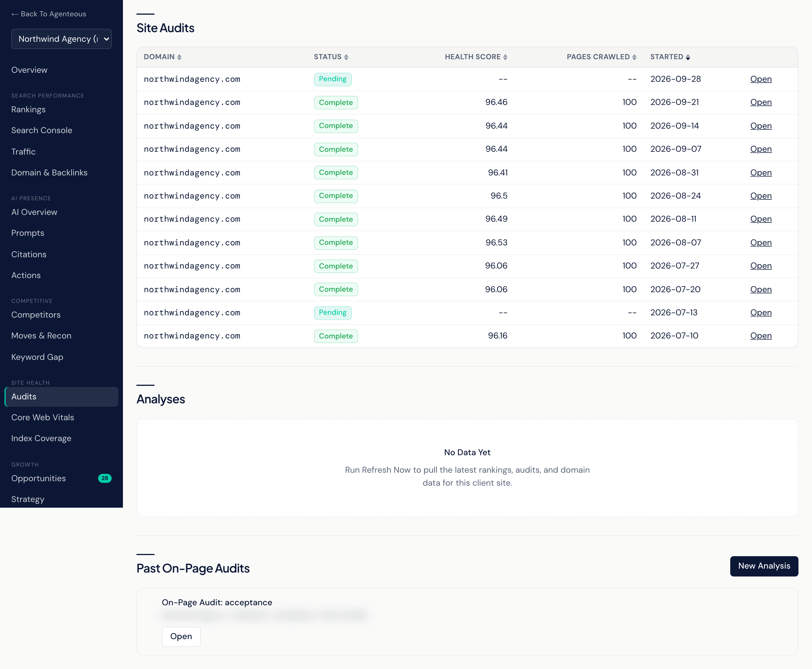Click the 96.53 health score value

pyautogui.click(x=496, y=243)
